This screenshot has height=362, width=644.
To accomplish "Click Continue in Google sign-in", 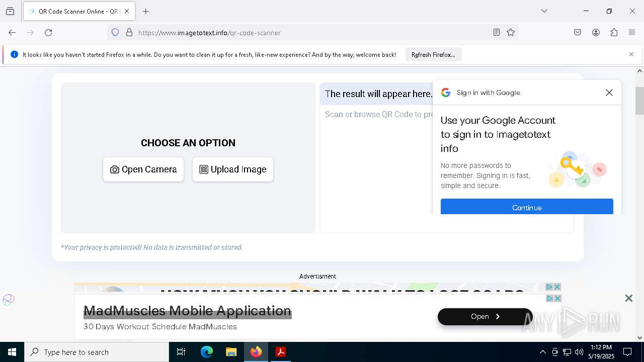I will coord(527,207).
